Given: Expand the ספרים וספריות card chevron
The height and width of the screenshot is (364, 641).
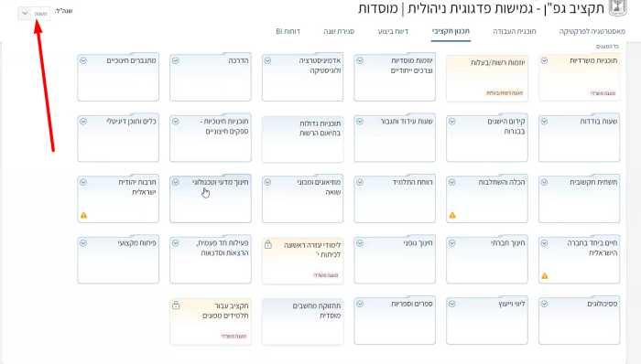Looking at the screenshot, I should click(x=360, y=304).
